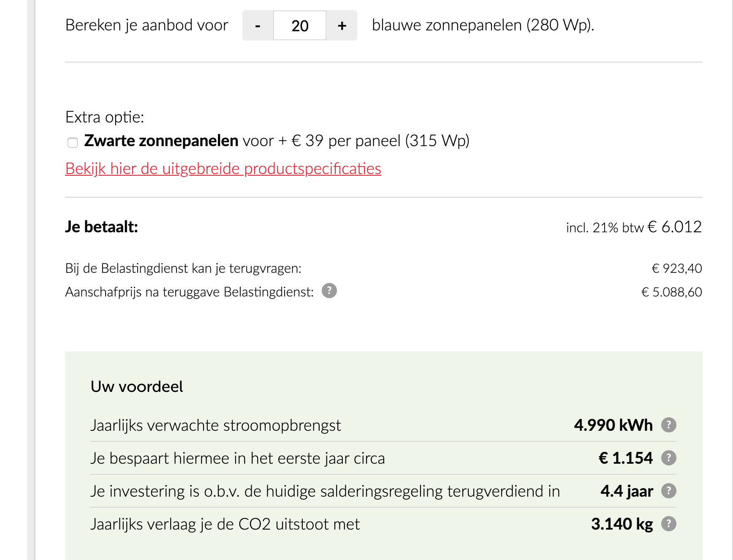The image size is (733, 560).
Task: Open the uitgebreide productspecificaties link
Action: pyautogui.click(x=223, y=169)
